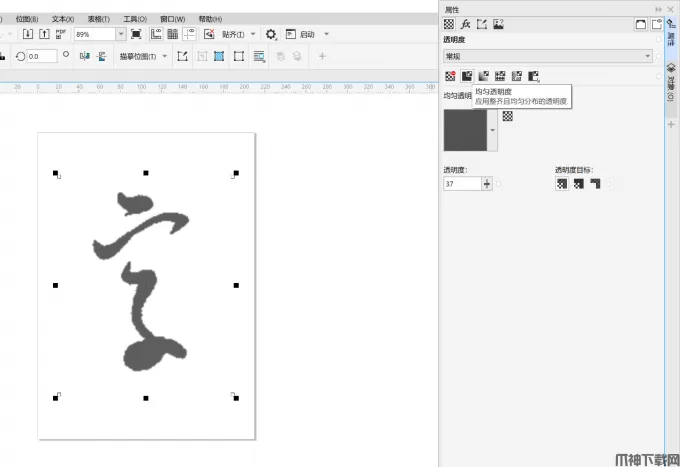This screenshot has width=680, height=467.
Task: Click the PDF export icon
Action: pos(62,34)
